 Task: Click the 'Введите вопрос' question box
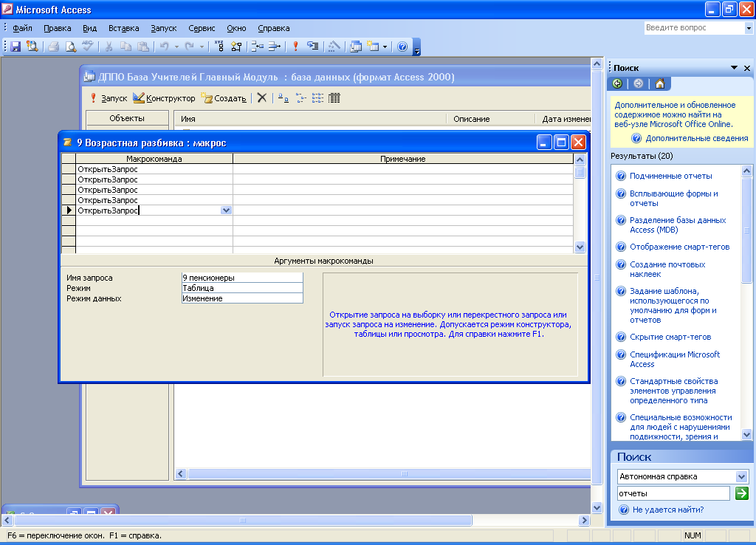click(x=694, y=28)
